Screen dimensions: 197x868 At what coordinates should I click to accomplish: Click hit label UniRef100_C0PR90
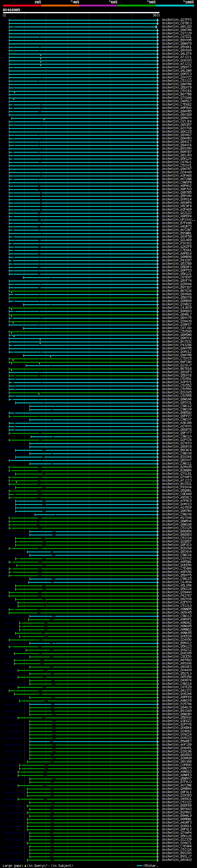coord(177,765)
